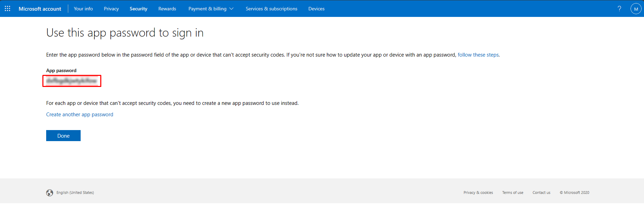Select the Security tab
The image size is (644, 207).
[x=139, y=9]
